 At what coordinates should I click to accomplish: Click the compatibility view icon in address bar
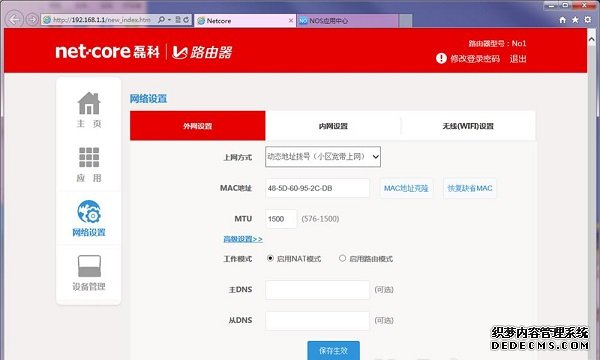click(x=178, y=20)
